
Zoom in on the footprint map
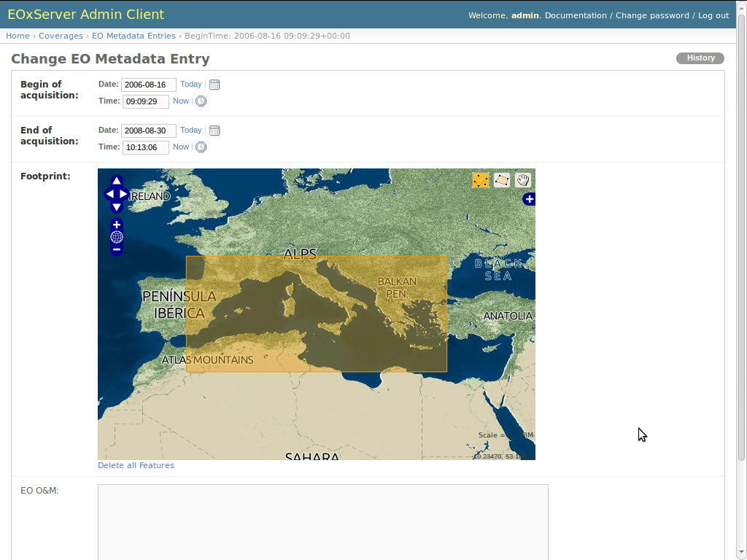coord(116,225)
